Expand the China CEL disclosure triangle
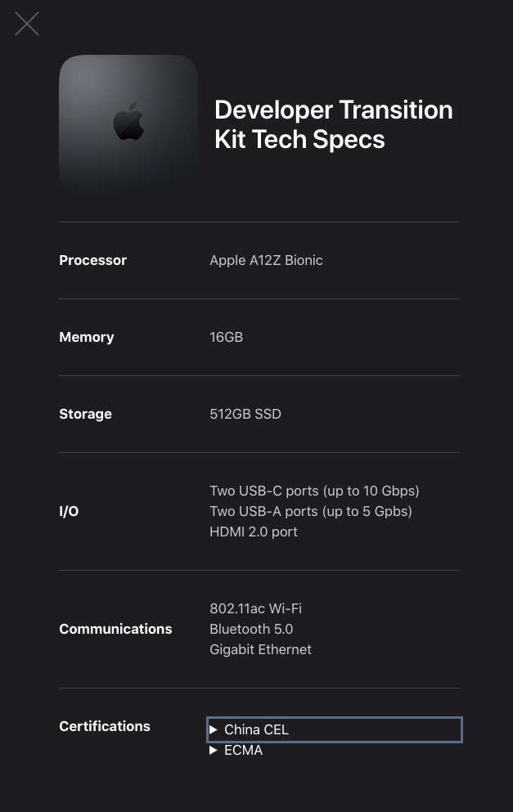Image resolution: width=513 pixels, height=812 pixels. pyautogui.click(x=214, y=729)
